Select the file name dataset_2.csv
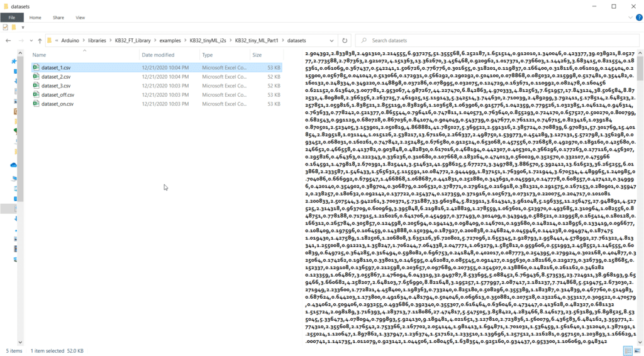 [56, 77]
